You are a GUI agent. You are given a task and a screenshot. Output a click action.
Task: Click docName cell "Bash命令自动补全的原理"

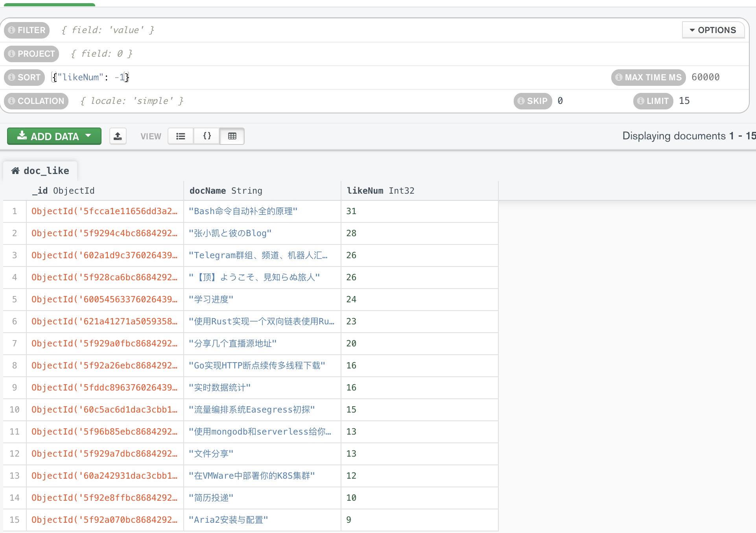pos(262,211)
